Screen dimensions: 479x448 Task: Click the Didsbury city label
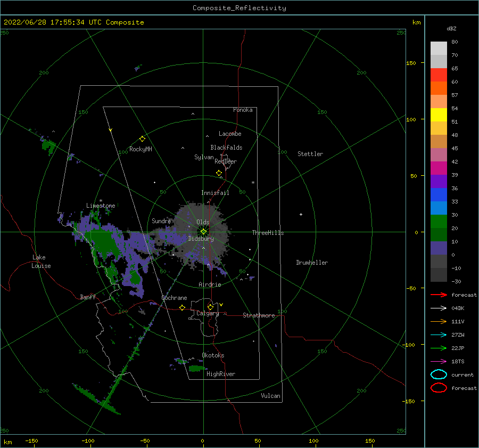(x=201, y=239)
